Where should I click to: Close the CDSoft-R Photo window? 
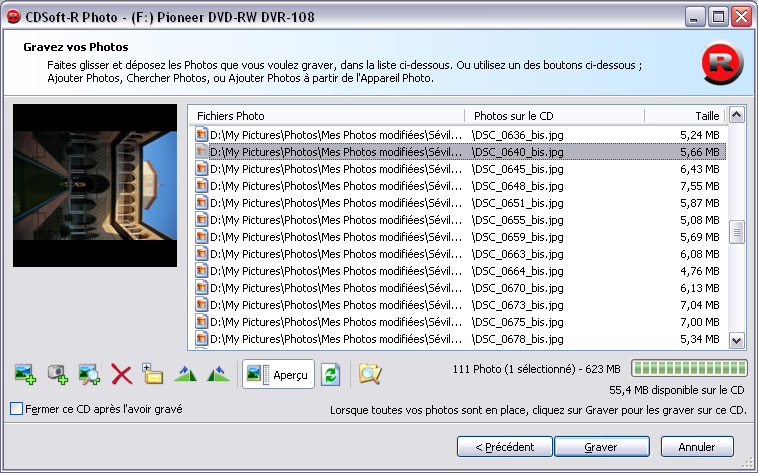[x=742, y=17]
